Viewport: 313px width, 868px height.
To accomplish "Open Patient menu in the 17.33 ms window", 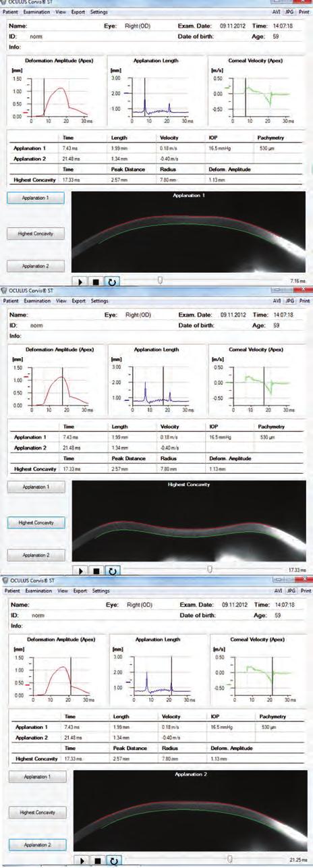I will (x=11, y=300).
